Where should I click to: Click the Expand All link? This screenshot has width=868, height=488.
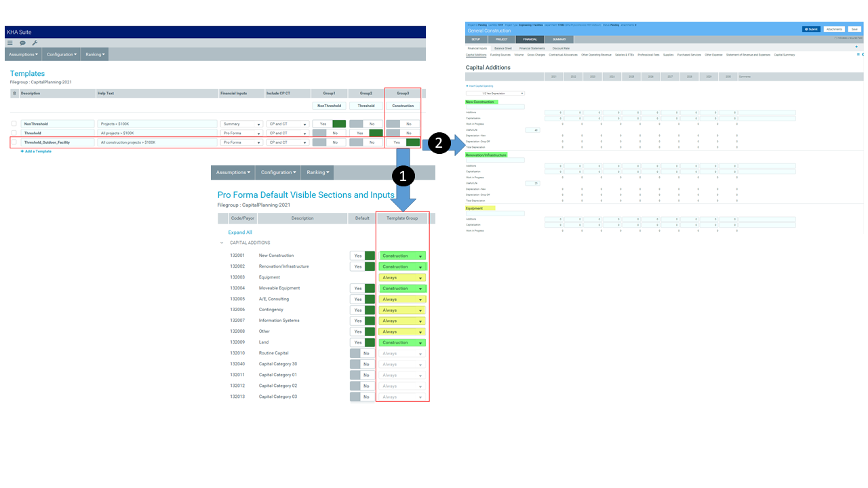[240, 232]
